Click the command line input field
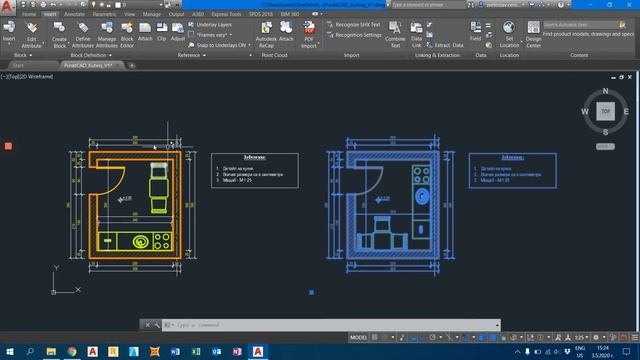Screen dimensions: 640x360 point(331,325)
